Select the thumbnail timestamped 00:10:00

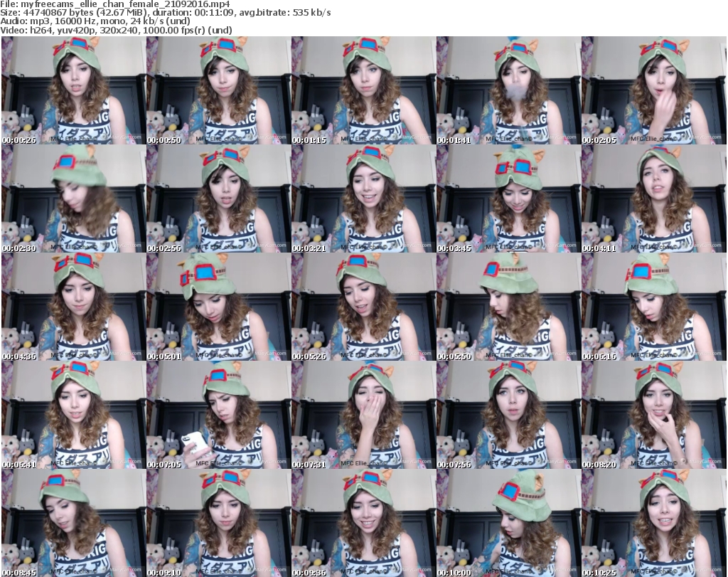pos(509,523)
